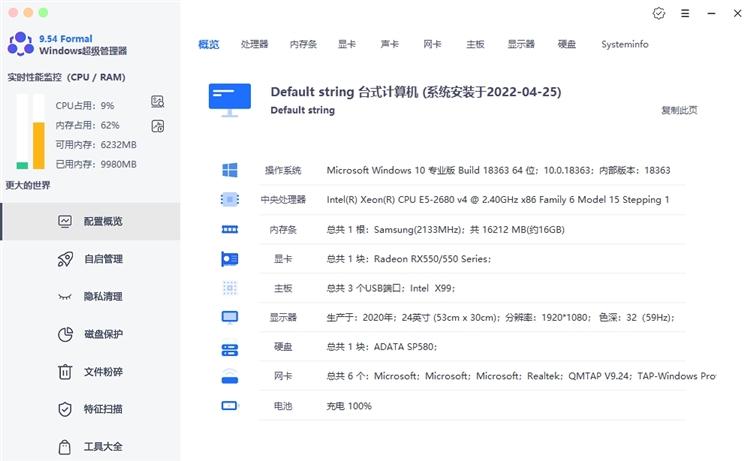
Task: Click the 配置概览 monitor icon in sidebar
Action: pos(65,221)
